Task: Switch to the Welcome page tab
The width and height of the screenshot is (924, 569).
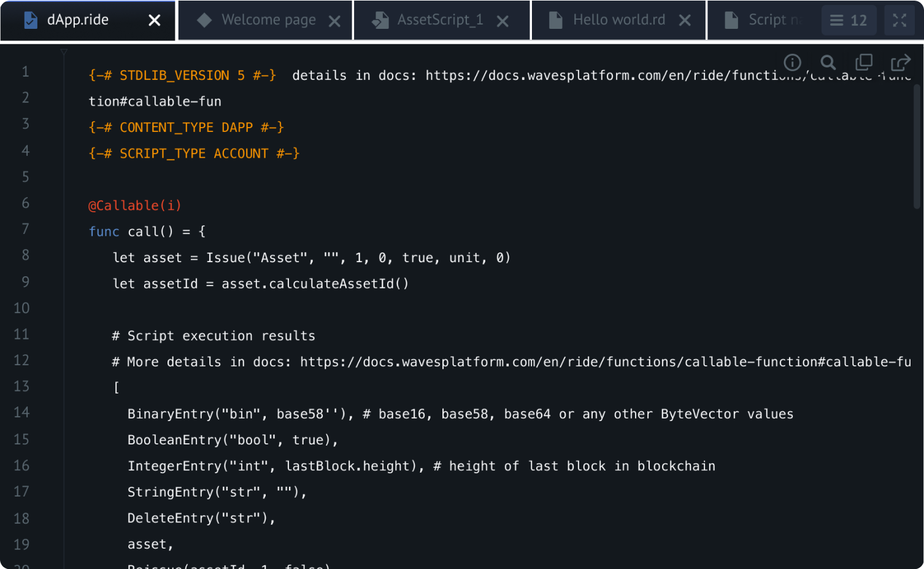Action: 269,20
